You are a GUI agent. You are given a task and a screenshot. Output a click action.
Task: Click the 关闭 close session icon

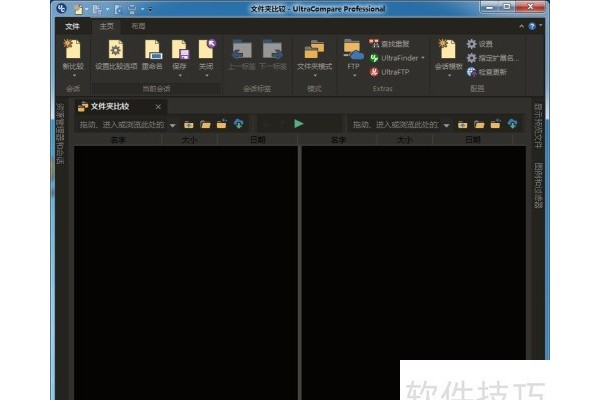207,50
